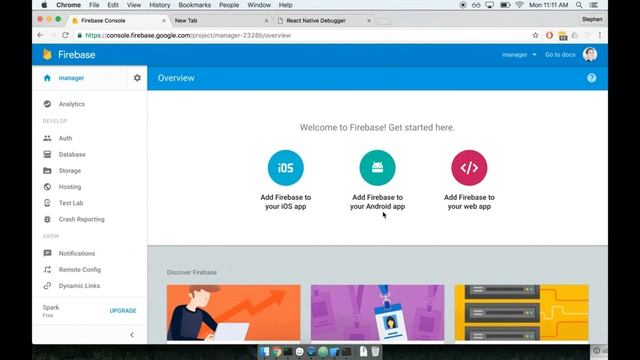Open Spotlight search in menu bar

(x=579, y=5)
